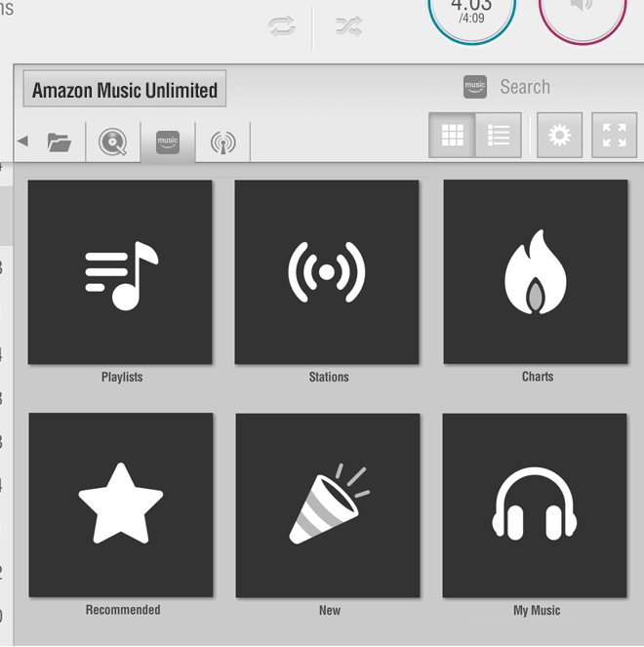
Task: Open the Playlists tile
Action: click(120, 272)
